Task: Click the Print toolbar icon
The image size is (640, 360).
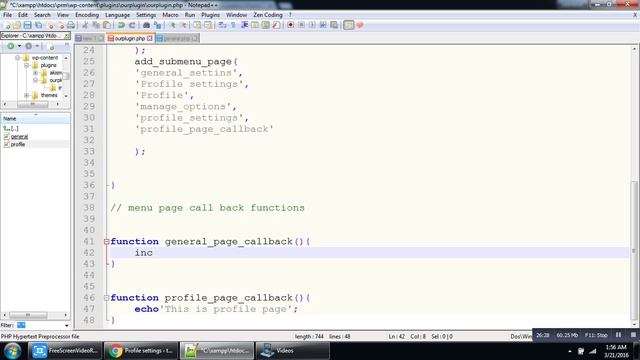Action: point(71,25)
